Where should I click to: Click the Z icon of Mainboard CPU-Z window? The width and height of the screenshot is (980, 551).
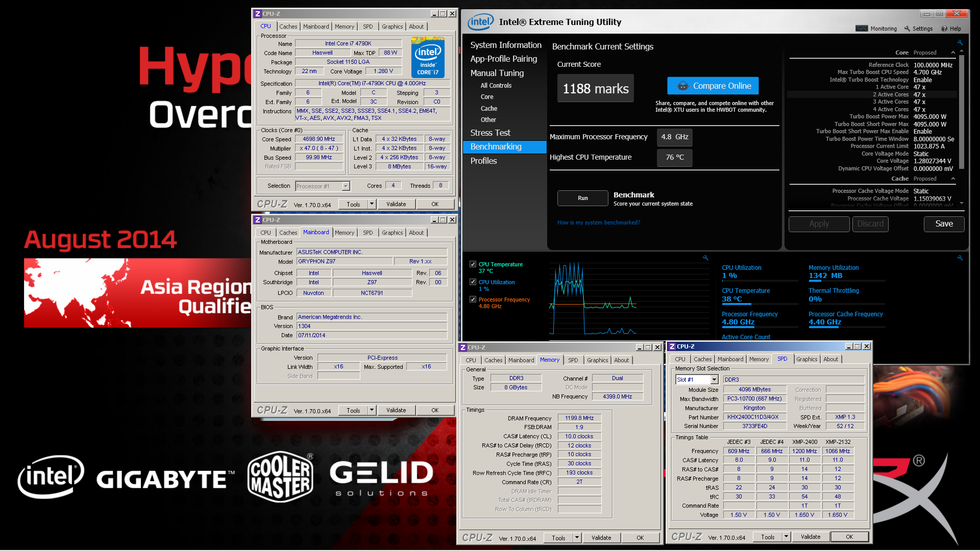click(258, 220)
